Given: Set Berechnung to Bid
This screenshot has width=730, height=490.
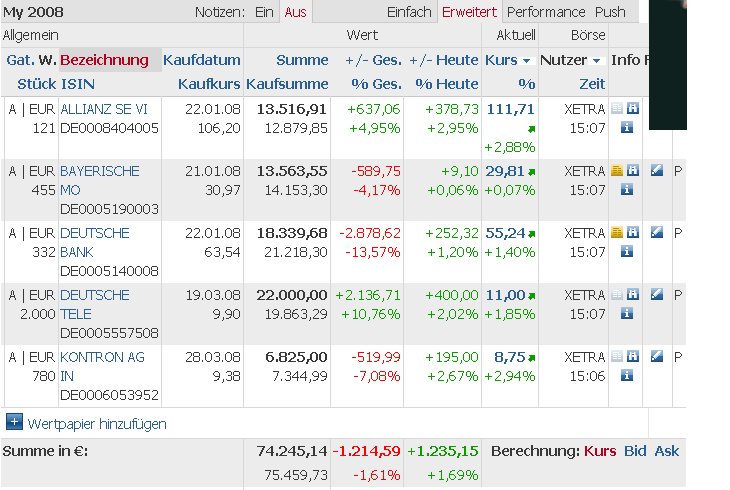Looking at the screenshot, I should pyautogui.click(x=635, y=451).
